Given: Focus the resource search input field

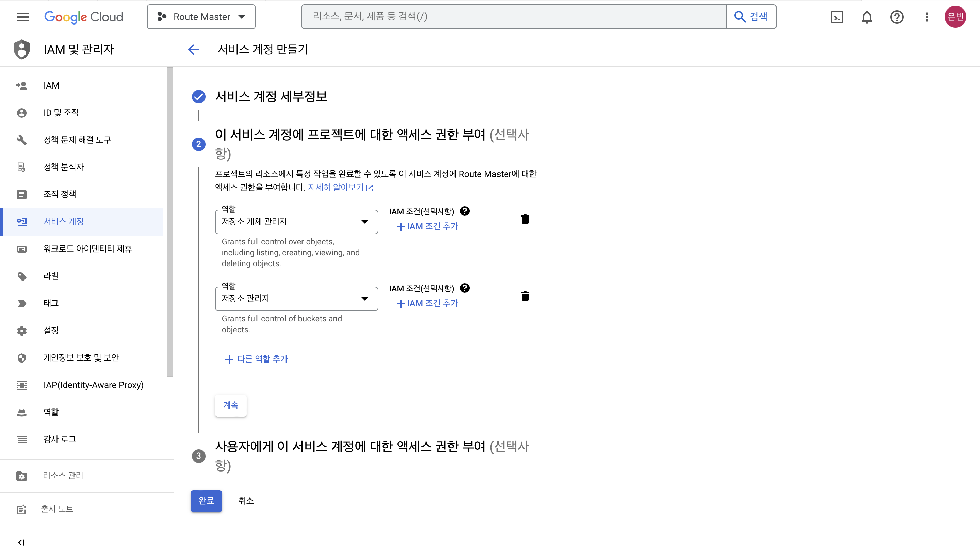Looking at the screenshot, I should (x=513, y=16).
